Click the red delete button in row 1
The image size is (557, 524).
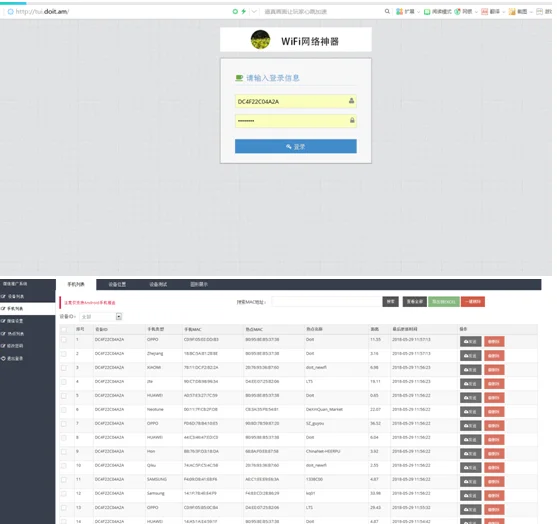click(494, 341)
